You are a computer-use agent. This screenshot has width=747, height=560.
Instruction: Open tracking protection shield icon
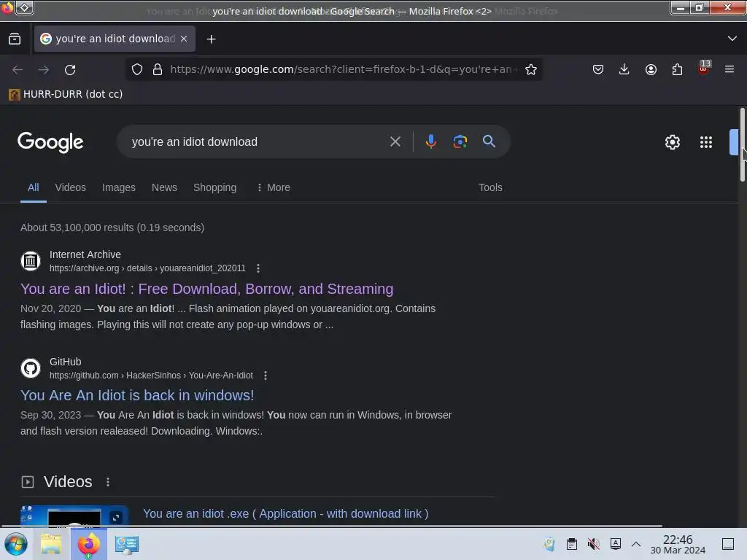(137, 69)
